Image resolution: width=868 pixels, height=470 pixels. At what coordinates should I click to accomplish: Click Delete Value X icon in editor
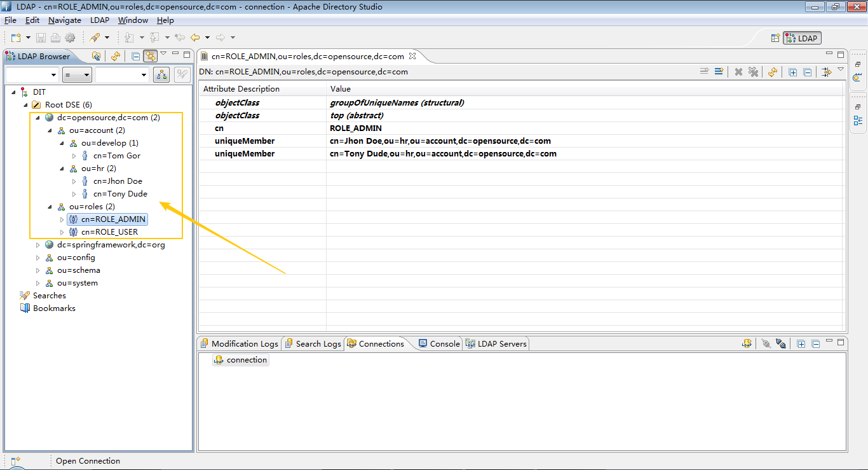738,72
